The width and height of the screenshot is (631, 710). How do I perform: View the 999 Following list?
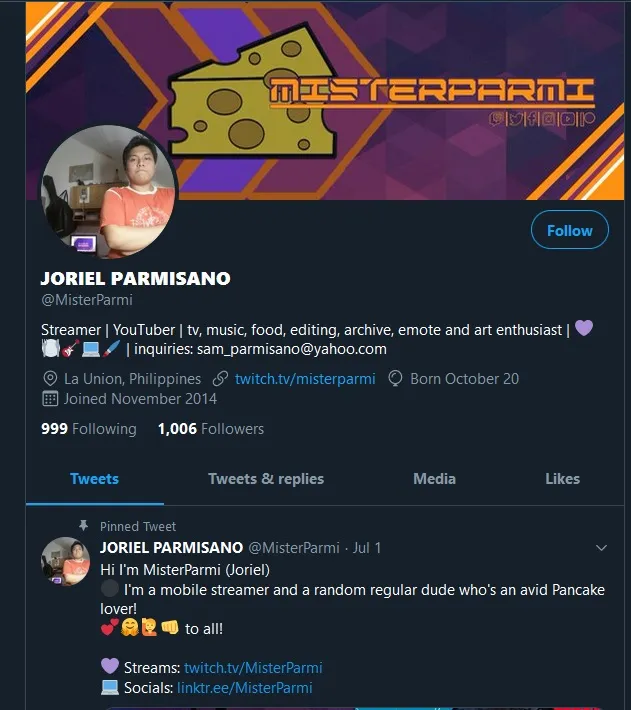[x=89, y=429]
